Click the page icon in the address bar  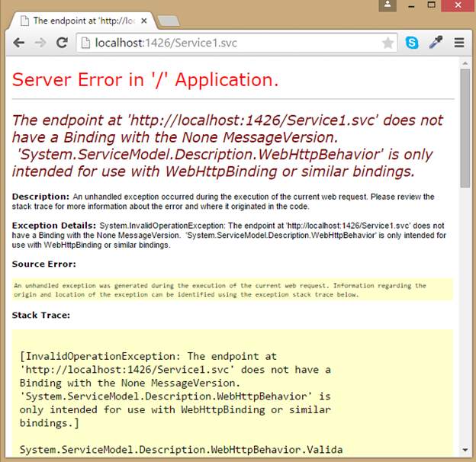[85, 43]
